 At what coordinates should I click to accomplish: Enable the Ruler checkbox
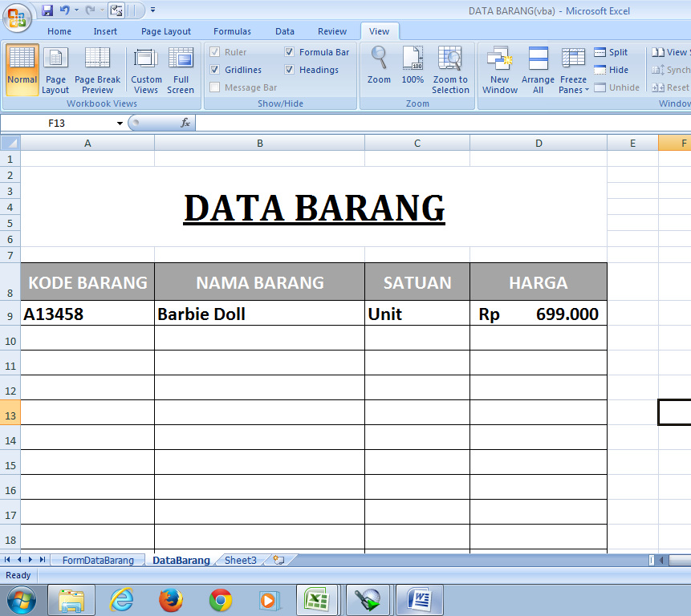[215, 51]
